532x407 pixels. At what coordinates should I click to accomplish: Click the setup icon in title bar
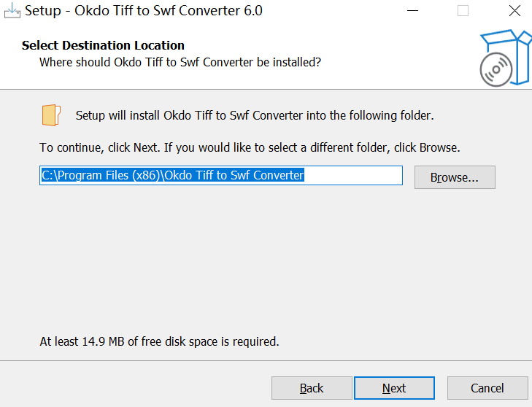pyautogui.click(x=12, y=11)
